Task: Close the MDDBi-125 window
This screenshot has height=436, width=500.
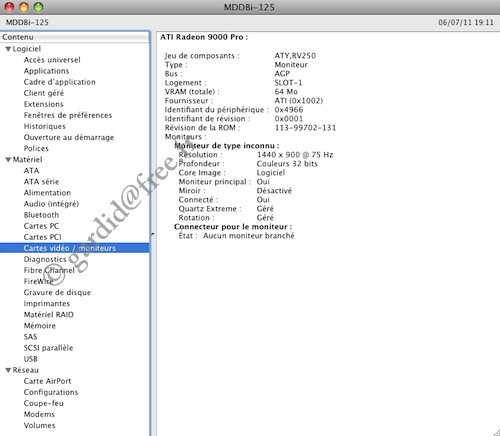Action: 9,7
